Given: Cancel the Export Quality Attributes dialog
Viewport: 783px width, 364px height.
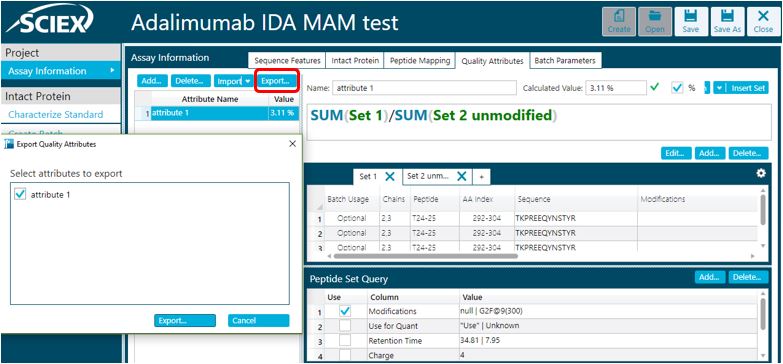Looking at the screenshot, I should [x=258, y=321].
